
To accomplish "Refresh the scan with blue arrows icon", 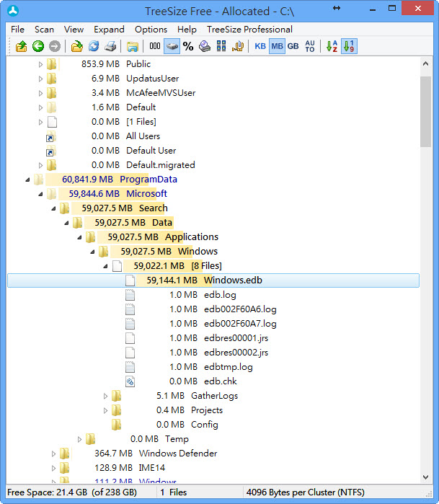I will 94,46.
